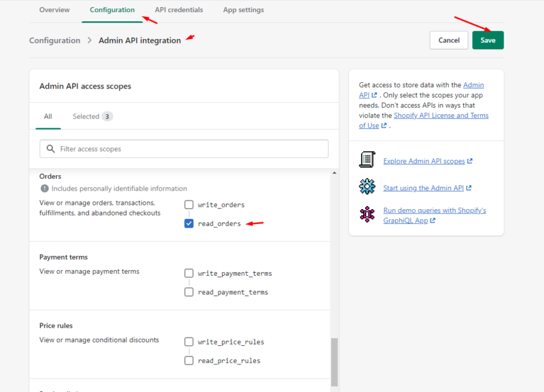Click the Orders section heading
Viewport: 544px width, 392px height.
pyautogui.click(x=50, y=176)
